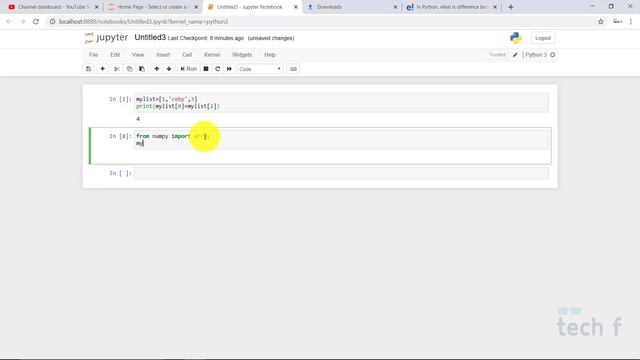Click the Last Checkpoint 8 minutes ago text
The width and height of the screenshot is (640, 360).
(x=206, y=38)
